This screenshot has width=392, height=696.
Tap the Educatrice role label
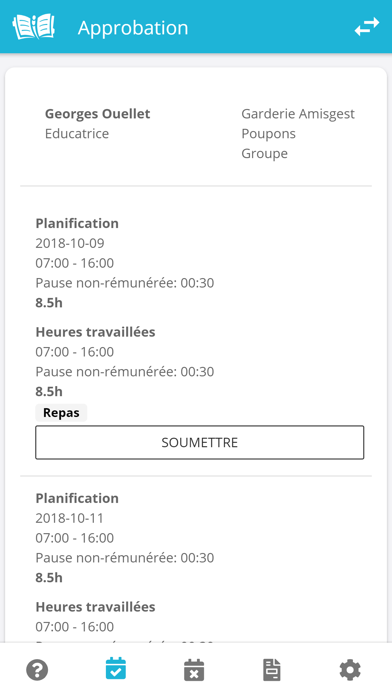[x=77, y=133]
